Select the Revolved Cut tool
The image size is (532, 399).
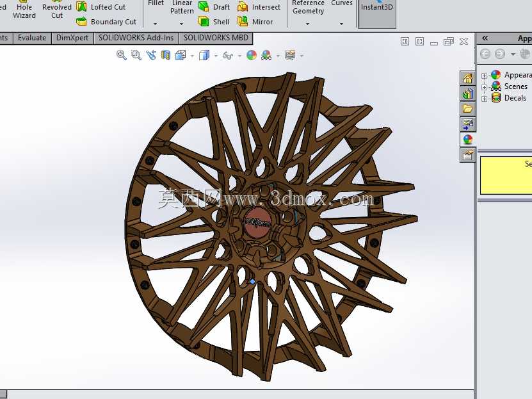57,10
